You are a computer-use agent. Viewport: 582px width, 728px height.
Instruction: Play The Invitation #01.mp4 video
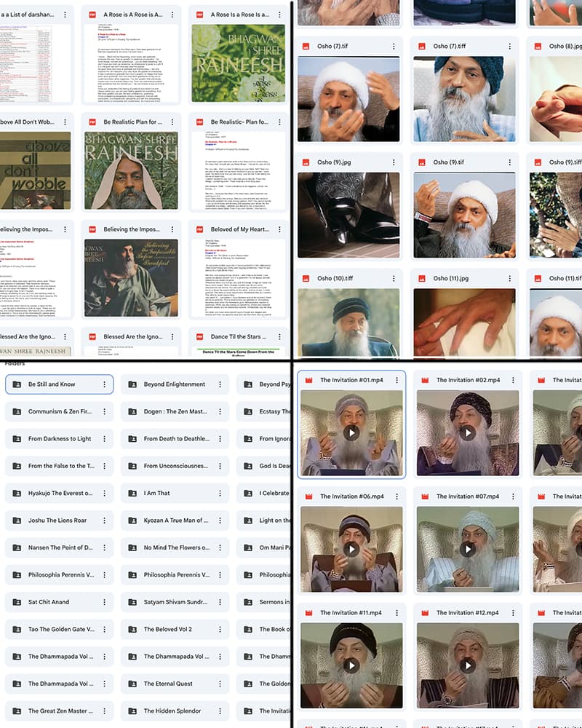pyautogui.click(x=351, y=433)
